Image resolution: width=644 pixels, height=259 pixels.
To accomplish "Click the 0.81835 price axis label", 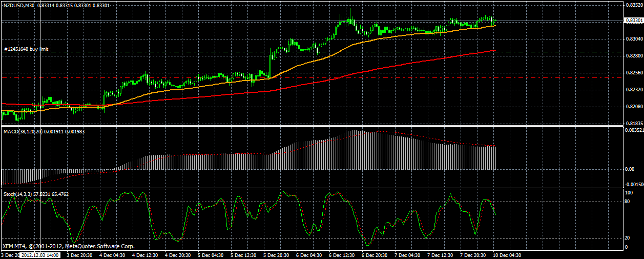I will click(633, 124).
